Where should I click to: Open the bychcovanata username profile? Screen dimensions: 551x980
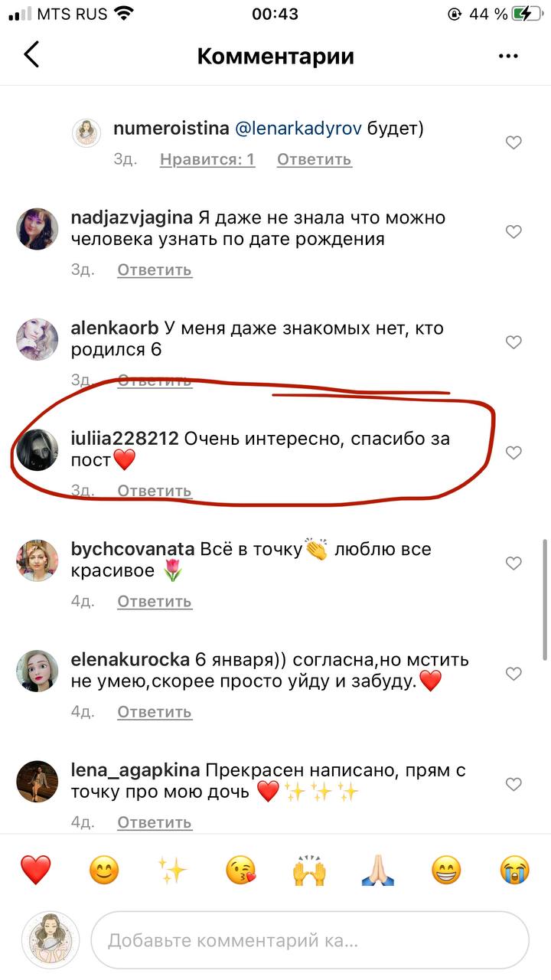click(133, 549)
